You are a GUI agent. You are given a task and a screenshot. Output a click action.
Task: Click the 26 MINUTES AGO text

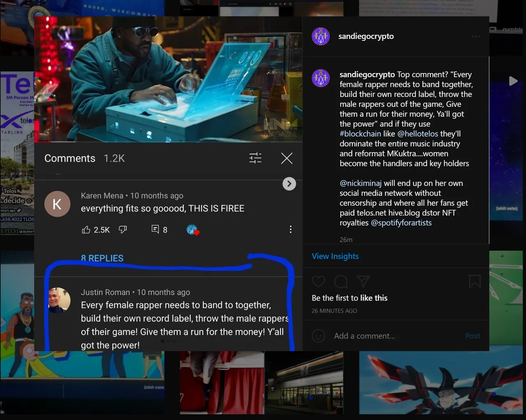click(x=334, y=311)
